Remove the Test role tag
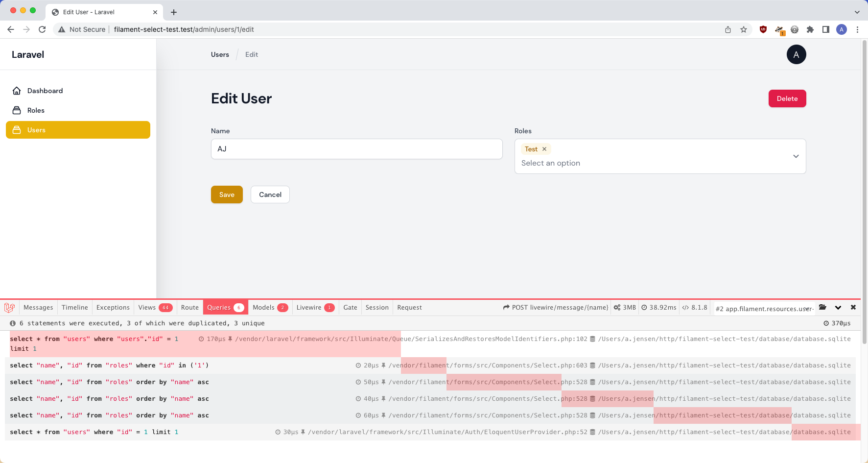 (x=544, y=149)
